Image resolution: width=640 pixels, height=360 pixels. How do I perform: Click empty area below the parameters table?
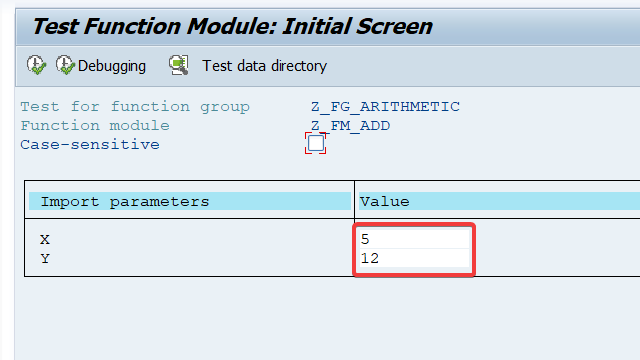[327, 318]
